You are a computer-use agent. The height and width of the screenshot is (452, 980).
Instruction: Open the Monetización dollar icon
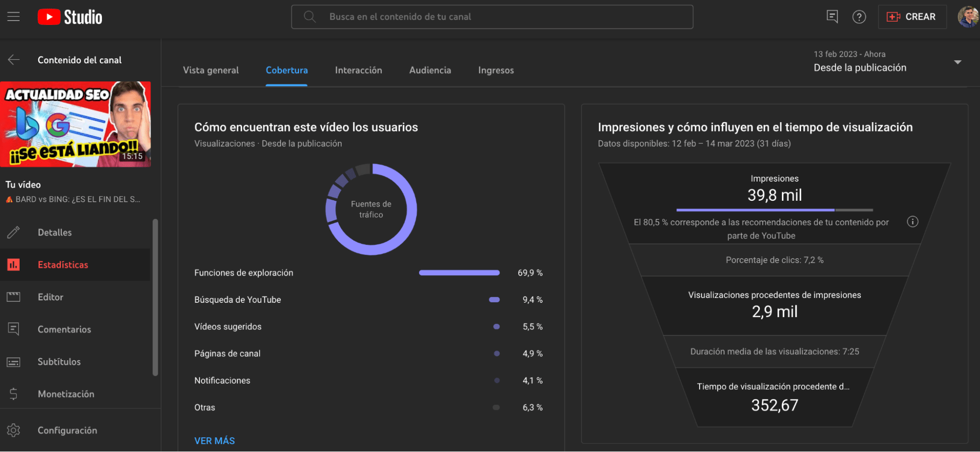tap(14, 394)
